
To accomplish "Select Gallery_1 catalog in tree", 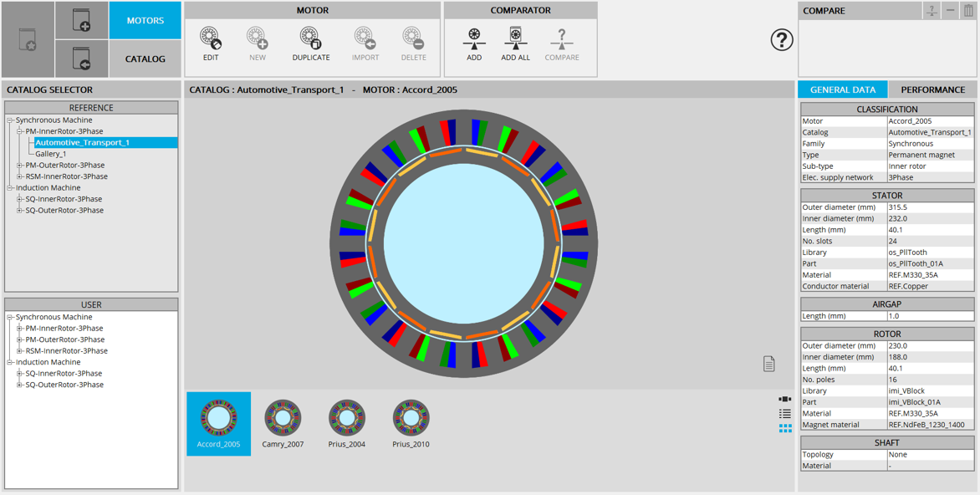I will pos(50,154).
